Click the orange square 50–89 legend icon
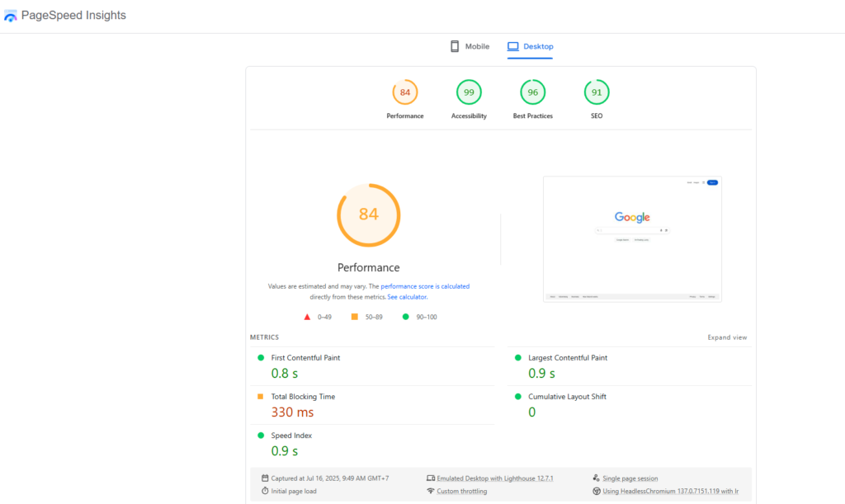The height and width of the screenshot is (504, 845). (355, 317)
